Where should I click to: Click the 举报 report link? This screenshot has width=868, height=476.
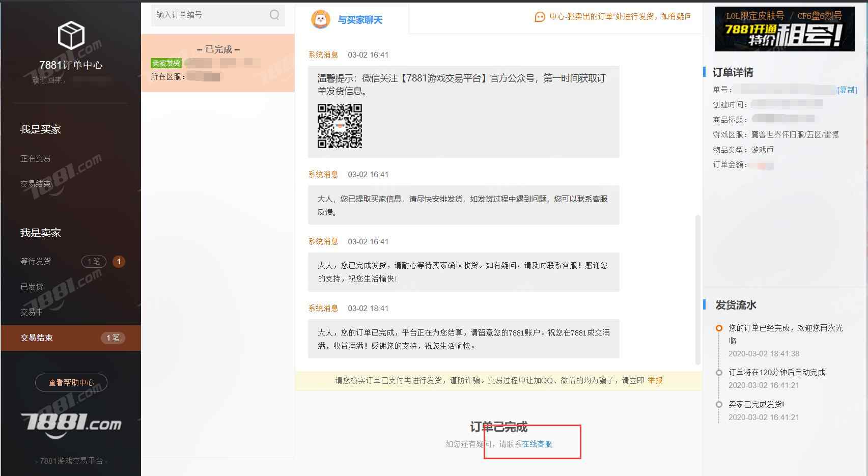pos(655,380)
